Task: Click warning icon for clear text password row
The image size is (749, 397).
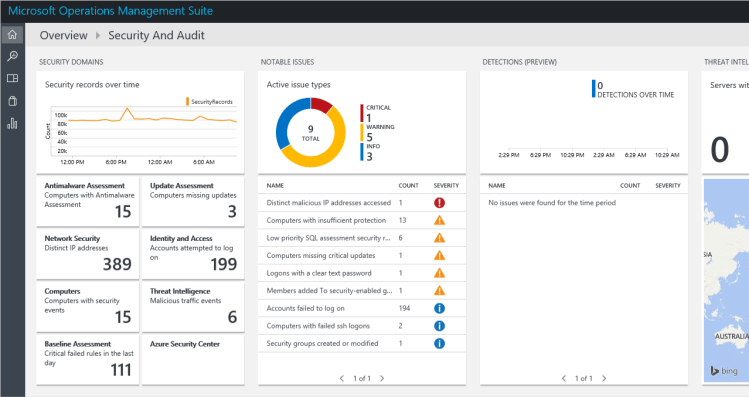Action: pos(439,273)
